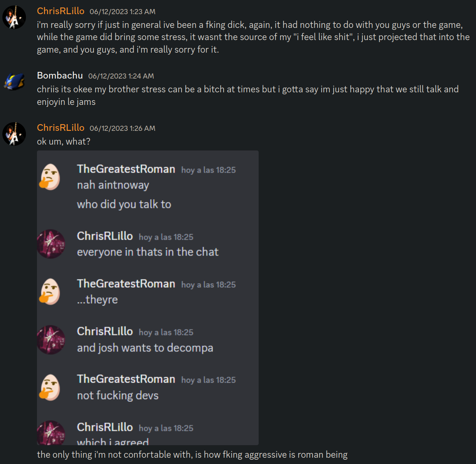The height and width of the screenshot is (464, 476).
Task: Click Bombachu's message starting 'chriis its okee'
Action: pos(248,95)
